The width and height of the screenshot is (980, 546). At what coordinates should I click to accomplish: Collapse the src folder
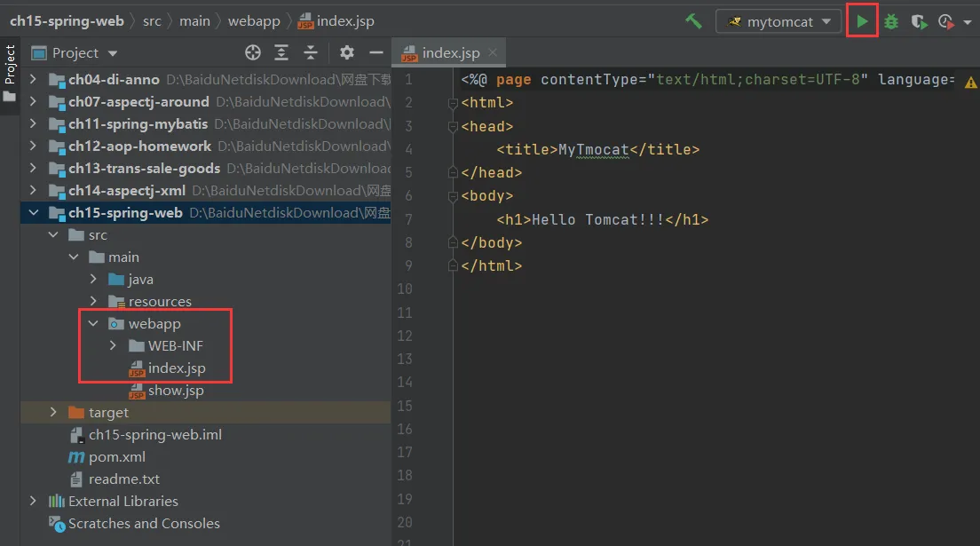pyautogui.click(x=53, y=234)
